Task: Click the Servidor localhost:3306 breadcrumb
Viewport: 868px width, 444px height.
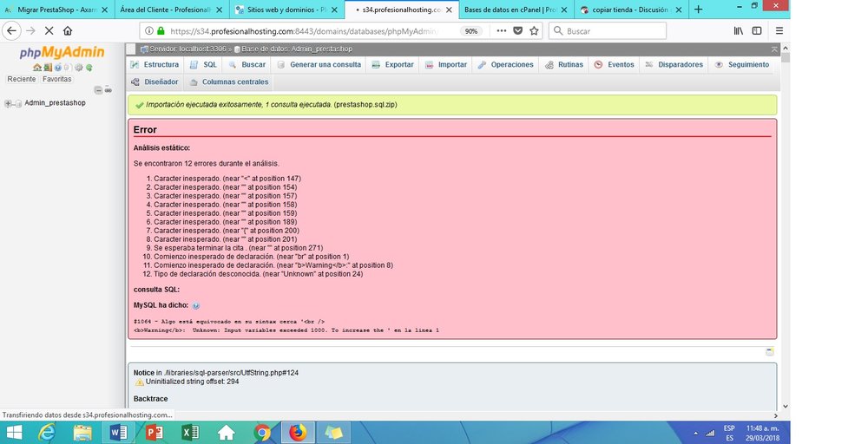Action: pyautogui.click(x=187, y=49)
